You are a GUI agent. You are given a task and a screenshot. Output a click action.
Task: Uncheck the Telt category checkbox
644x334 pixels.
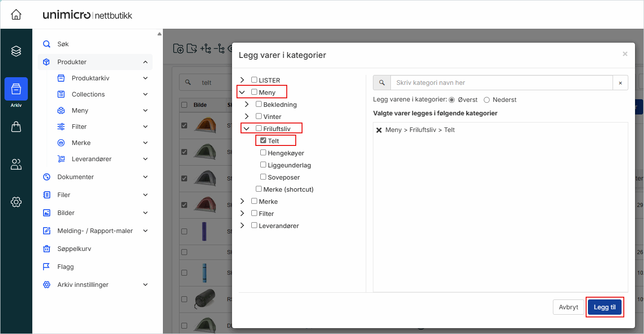[263, 140]
